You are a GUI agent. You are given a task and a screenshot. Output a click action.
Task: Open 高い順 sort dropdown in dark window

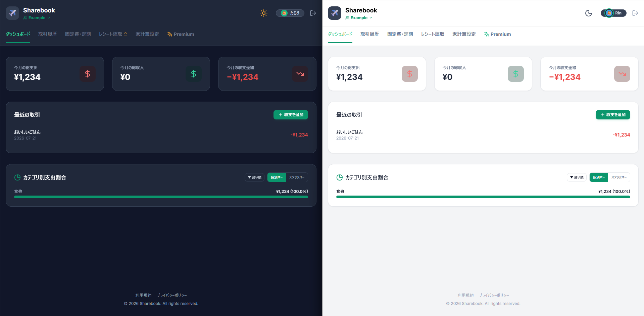(x=254, y=177)
